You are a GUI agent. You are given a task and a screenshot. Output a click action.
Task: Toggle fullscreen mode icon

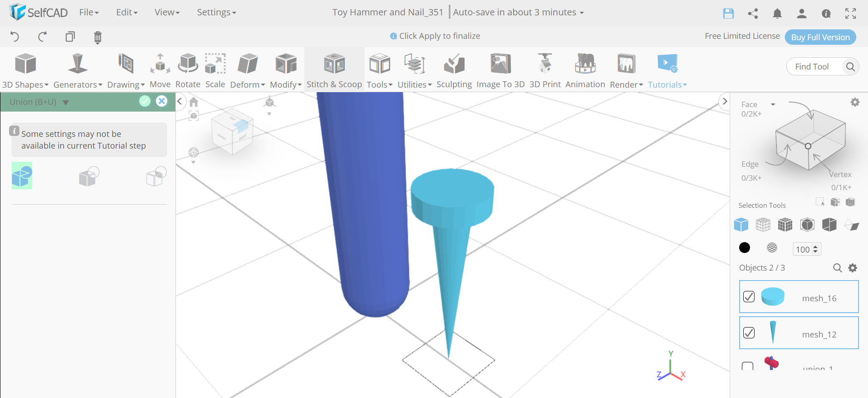pos(850,14)
